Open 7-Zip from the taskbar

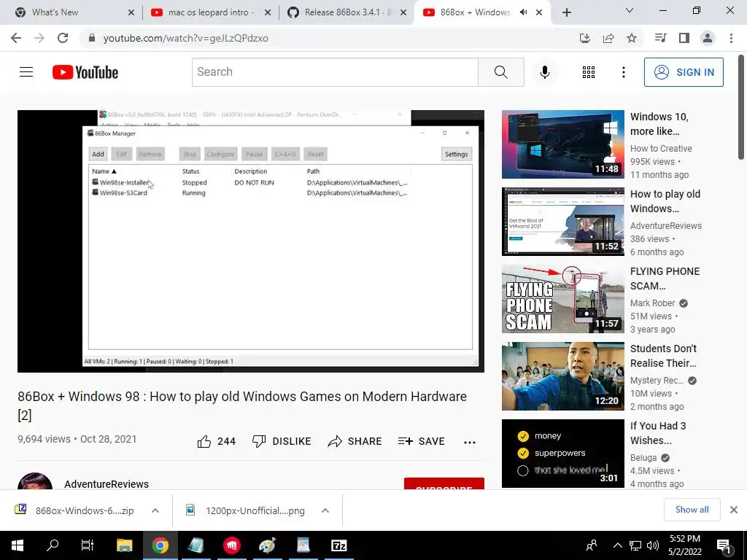tap(338, 545)
